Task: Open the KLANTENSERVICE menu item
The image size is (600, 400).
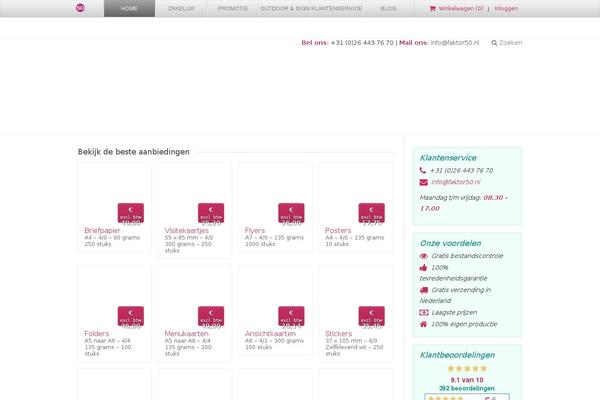Action: pyautogui.click(x=337, y=8)
